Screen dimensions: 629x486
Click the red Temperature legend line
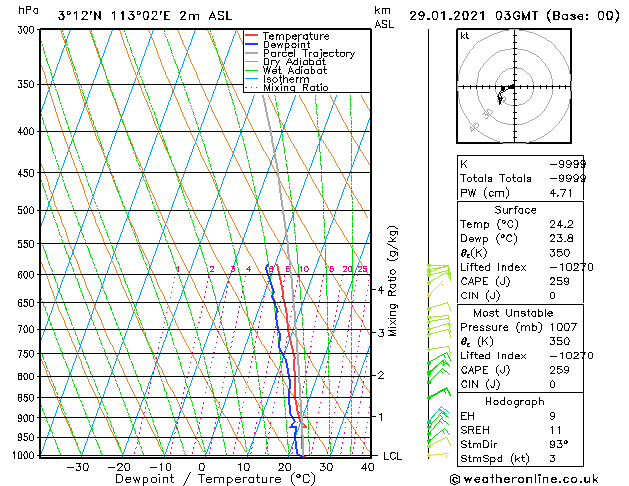[x=251, y=36]
